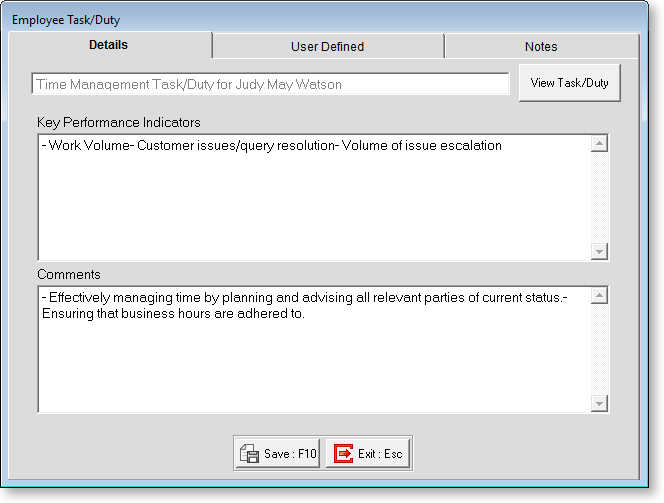Viewport: 664px width, 503px height.
Task: Click the Key Performance Indicators scrollbar track
Action: (x=599, y=197)
